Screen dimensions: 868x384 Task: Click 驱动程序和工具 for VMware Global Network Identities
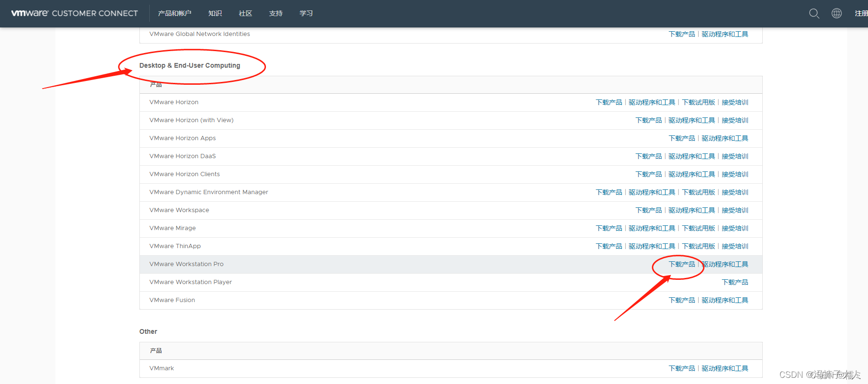point(725,34)
